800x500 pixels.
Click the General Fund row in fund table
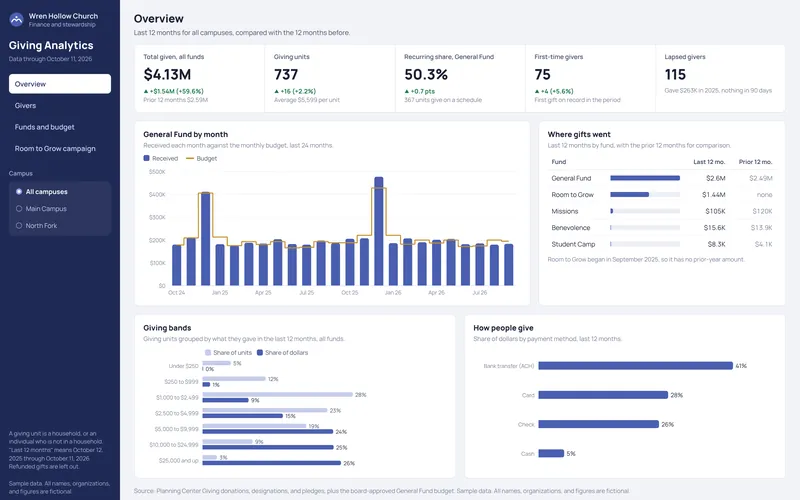(x=662, y=178)
